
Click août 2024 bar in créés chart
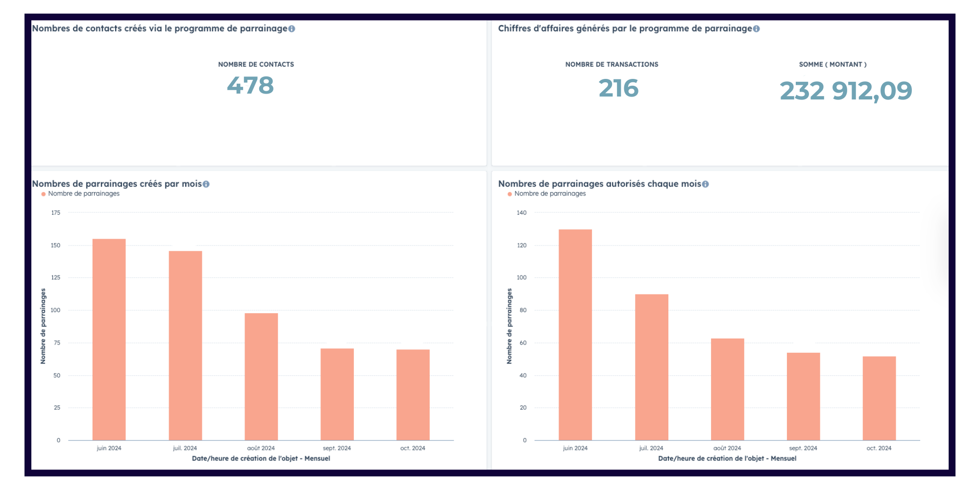coord(261,377)
